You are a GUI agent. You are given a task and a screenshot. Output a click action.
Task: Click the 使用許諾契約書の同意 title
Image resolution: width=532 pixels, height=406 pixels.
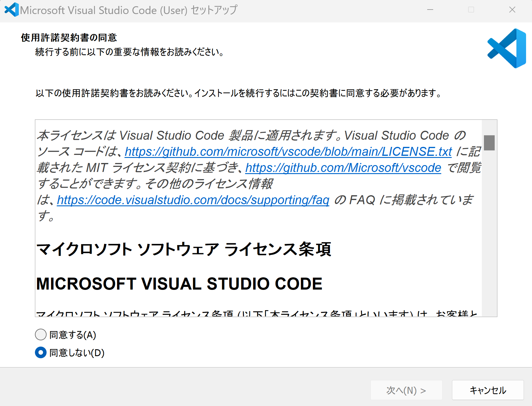point(69,38)
